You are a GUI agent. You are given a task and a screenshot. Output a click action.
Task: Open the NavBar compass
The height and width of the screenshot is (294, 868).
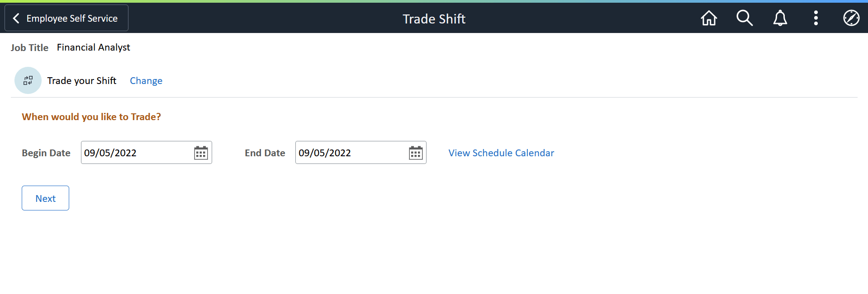point(851,18)
